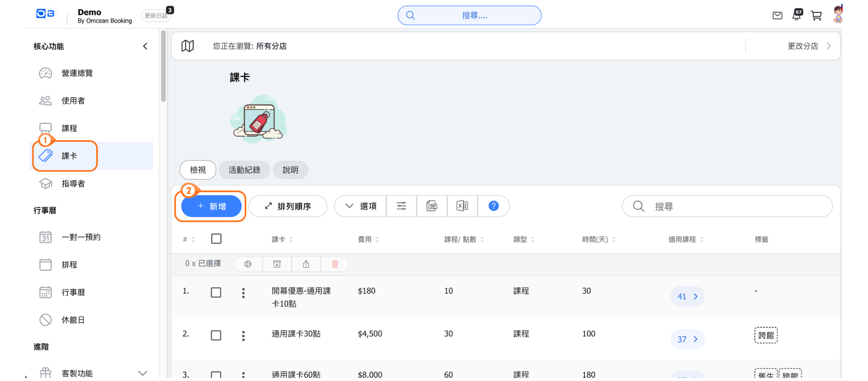The image size is (868, 381).
Task: Collapse the 核心功能 sidebar with chevron
Action: [145, 46]
